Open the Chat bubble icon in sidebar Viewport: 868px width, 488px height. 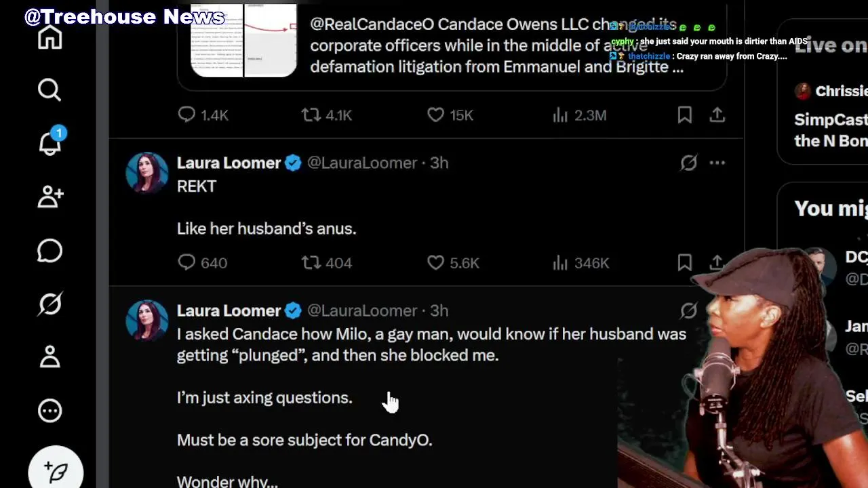(50, 251)
